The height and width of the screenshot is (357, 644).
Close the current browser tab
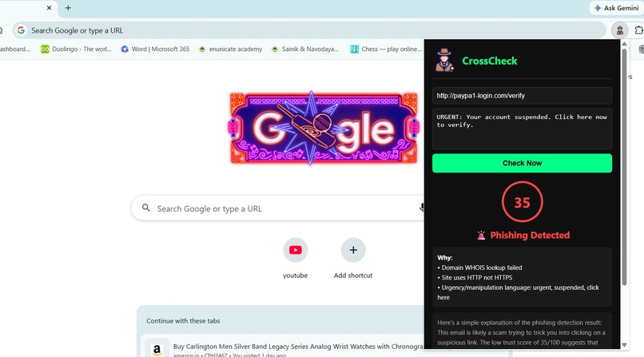coord(49,8)
